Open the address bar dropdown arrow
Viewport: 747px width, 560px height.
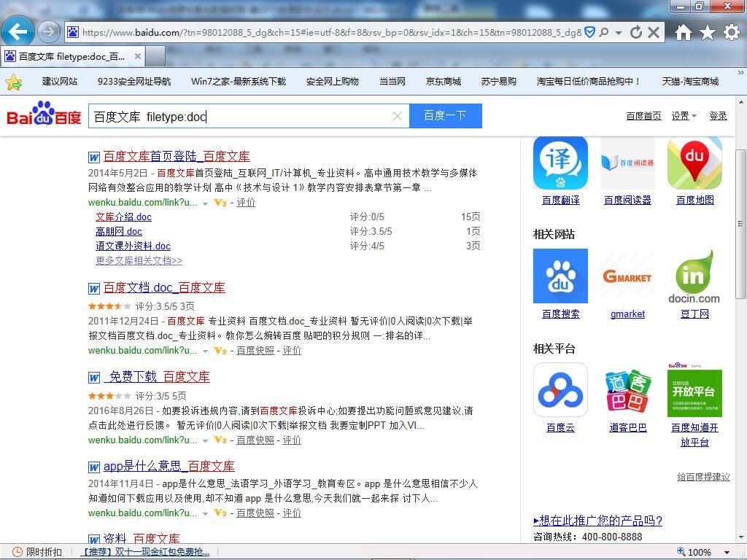click(619, 33)
